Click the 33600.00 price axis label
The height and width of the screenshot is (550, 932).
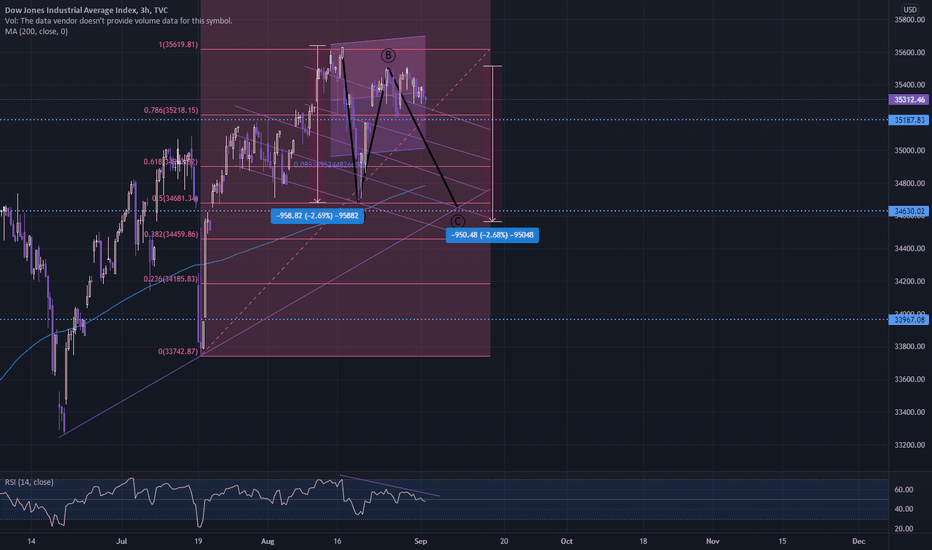909,379
